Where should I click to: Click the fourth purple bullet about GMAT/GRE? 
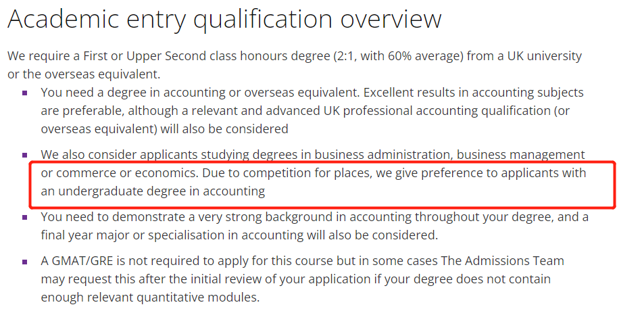tap(24, 262)
